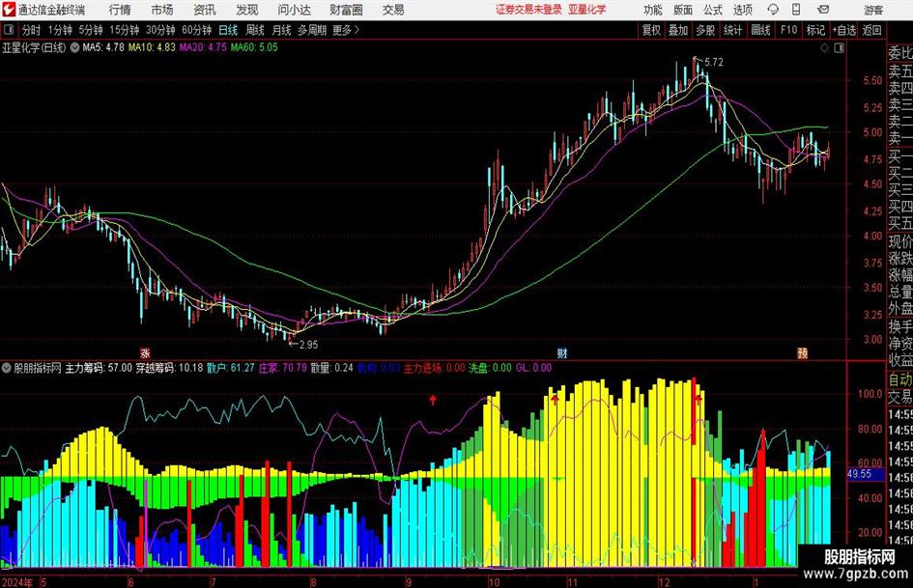Click the 财 event marker under the chart
Screen dimensions: 913x588
click(x=562, y=352)
